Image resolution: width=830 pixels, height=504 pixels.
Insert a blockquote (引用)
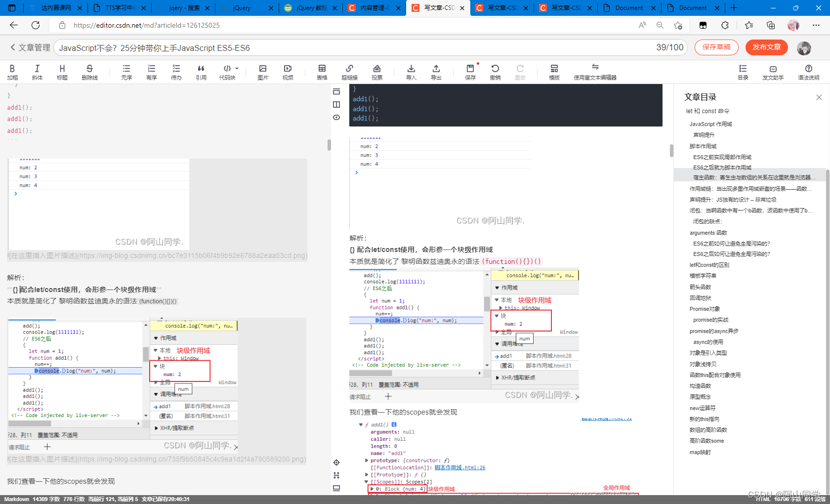coord(201,72)
